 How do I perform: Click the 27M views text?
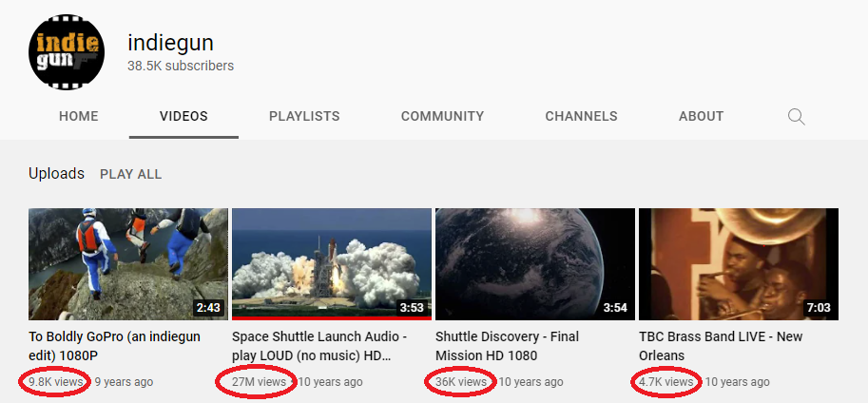(260, 382)
